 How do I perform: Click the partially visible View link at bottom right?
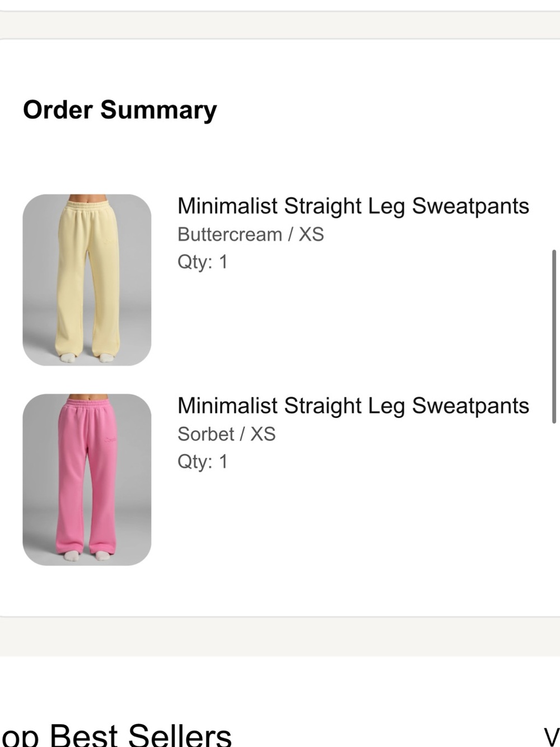click(x=552, y=736)
